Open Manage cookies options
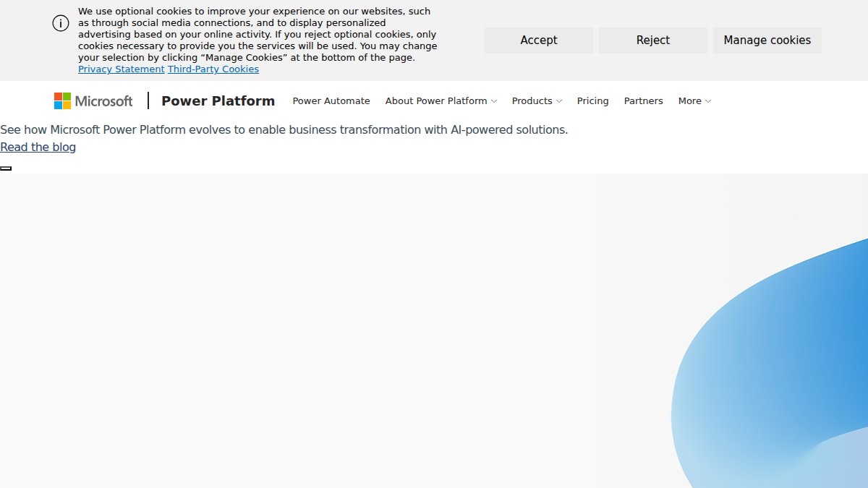Screen dimensions: 868x488 click(x=767, y=40)
